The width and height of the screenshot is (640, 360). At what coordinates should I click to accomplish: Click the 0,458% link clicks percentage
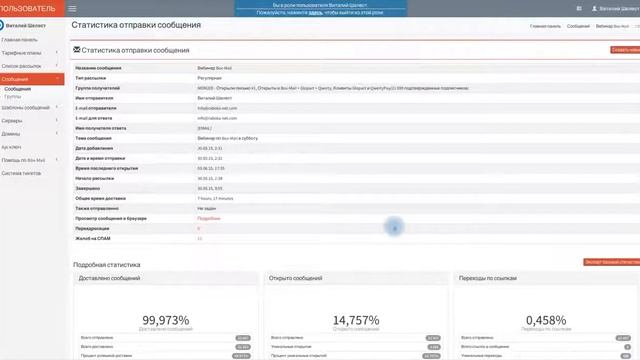click(546, 320)
